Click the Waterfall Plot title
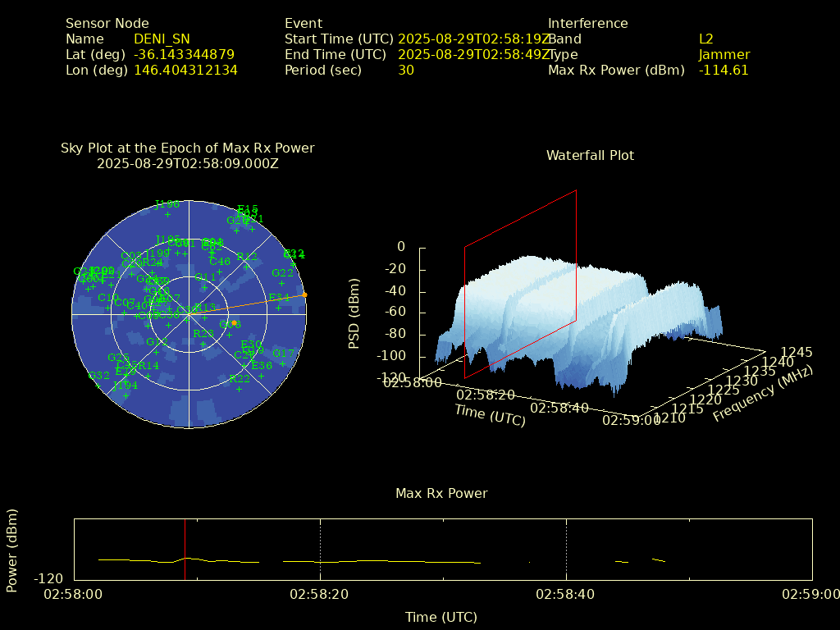Screen dimensions: 840x630 tap(590, 155)
